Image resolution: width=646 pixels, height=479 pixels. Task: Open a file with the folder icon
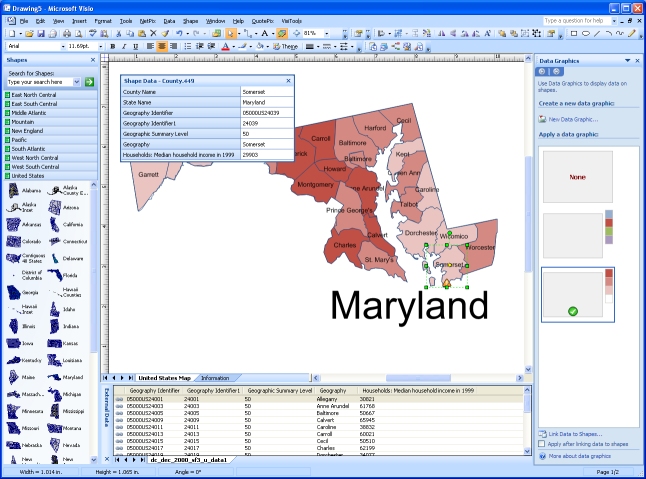(29, 34)
